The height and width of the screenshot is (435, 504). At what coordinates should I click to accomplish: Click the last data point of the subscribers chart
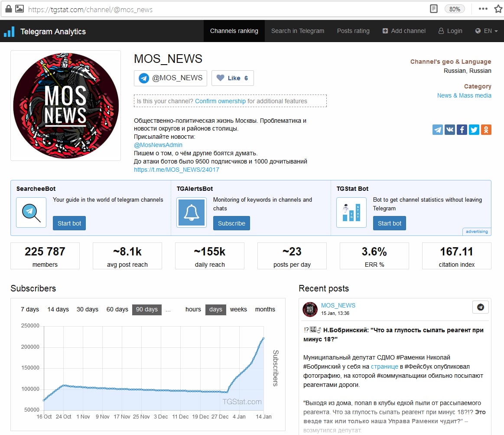(263, 338)
